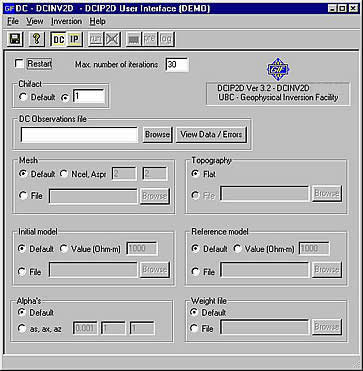Screen dimensions: 363x371
Task: Select the Ncel, Aspr mesh option
Action: click(x=64, y=174)
